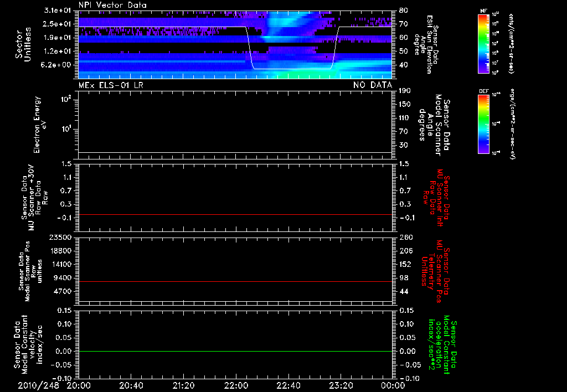This screenshot has height=392, width=567.
Task: Select NF units 'cnts/(cm**2-sr-sec)' label
Action: [511, 43]
